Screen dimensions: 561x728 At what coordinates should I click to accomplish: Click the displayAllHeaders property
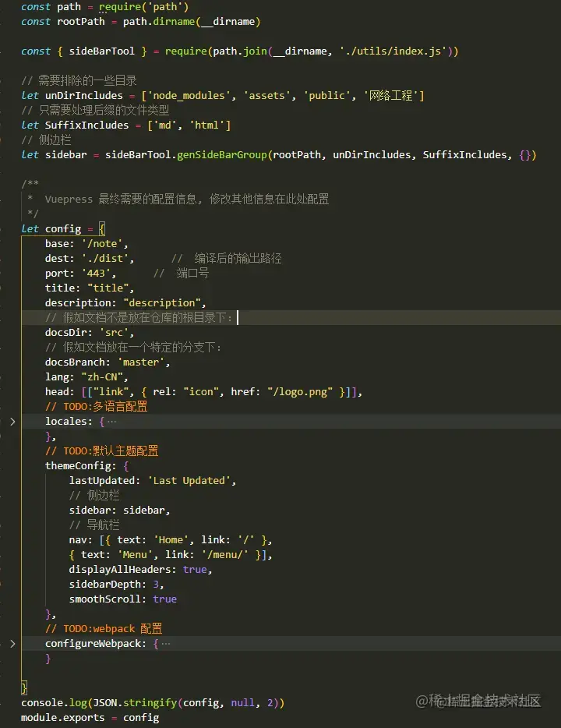(x=120, y=570)
